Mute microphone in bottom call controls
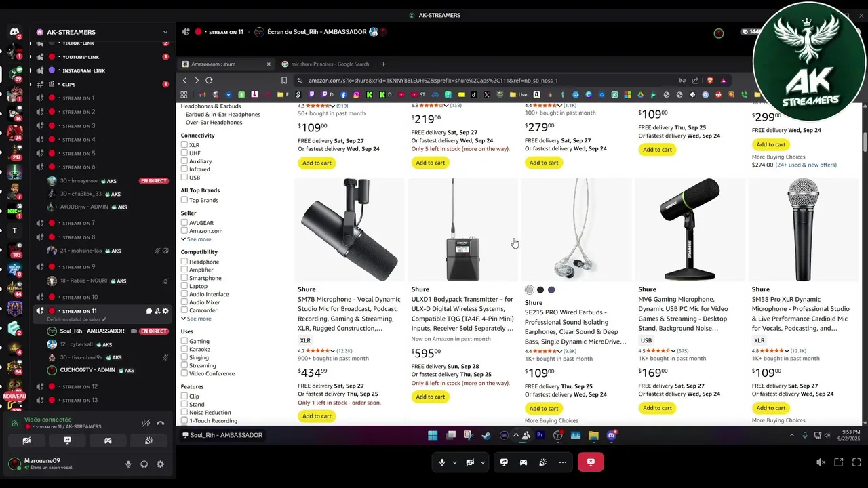This screenshot has height=488, width=868. (442, 462)
